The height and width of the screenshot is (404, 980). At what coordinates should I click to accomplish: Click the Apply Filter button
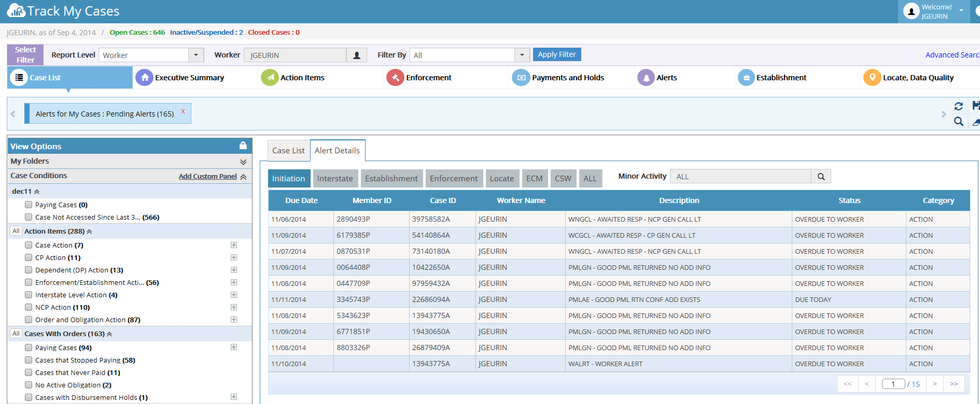[557, 54]
